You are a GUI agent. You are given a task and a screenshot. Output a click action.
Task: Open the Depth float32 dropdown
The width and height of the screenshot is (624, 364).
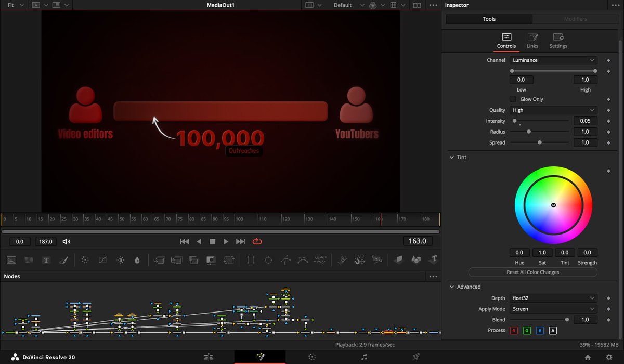pos(554,298)
